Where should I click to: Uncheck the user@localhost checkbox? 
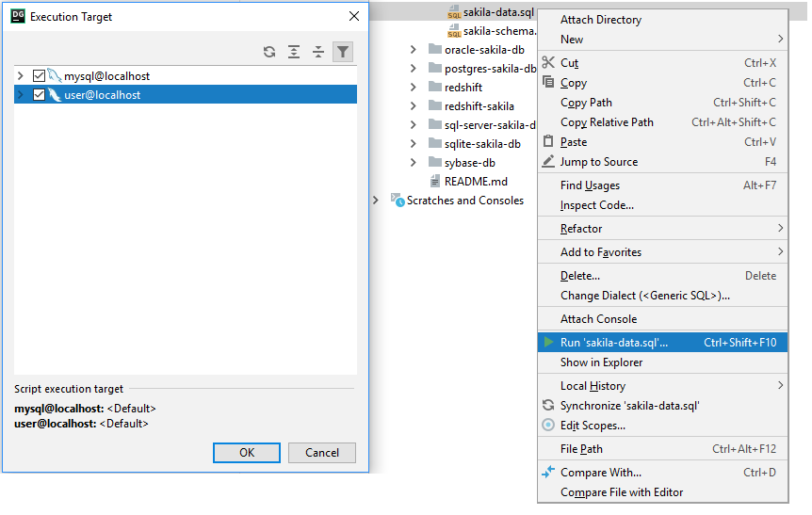pos(39,95)
